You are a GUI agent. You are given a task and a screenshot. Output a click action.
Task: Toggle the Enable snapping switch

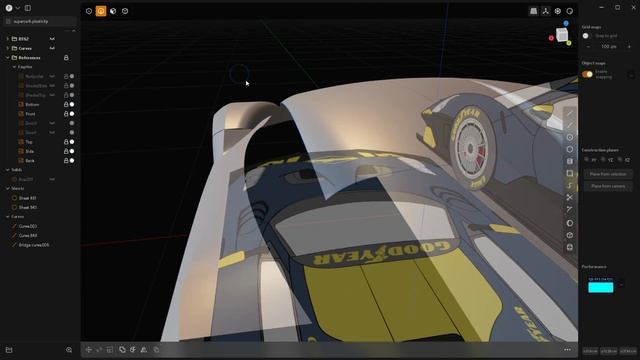[x=587, y=74]
